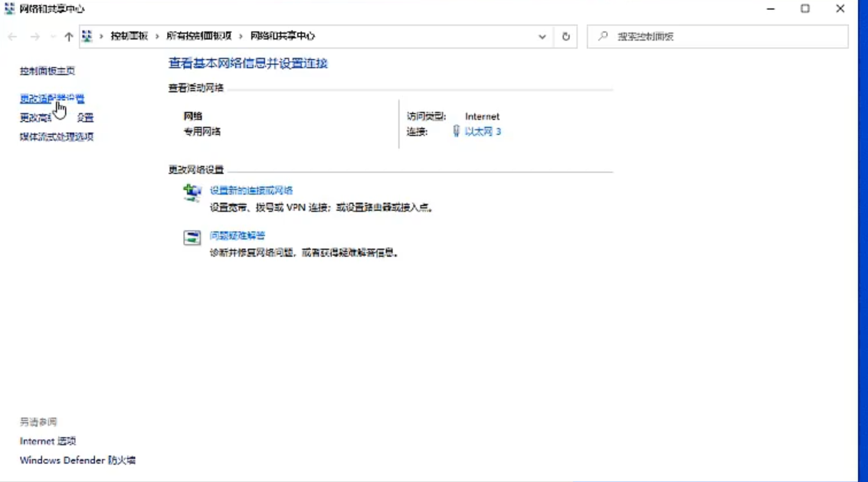The image size is (868, 482).
Task: Click the Back navigation arrow
Action: (12, 36)
